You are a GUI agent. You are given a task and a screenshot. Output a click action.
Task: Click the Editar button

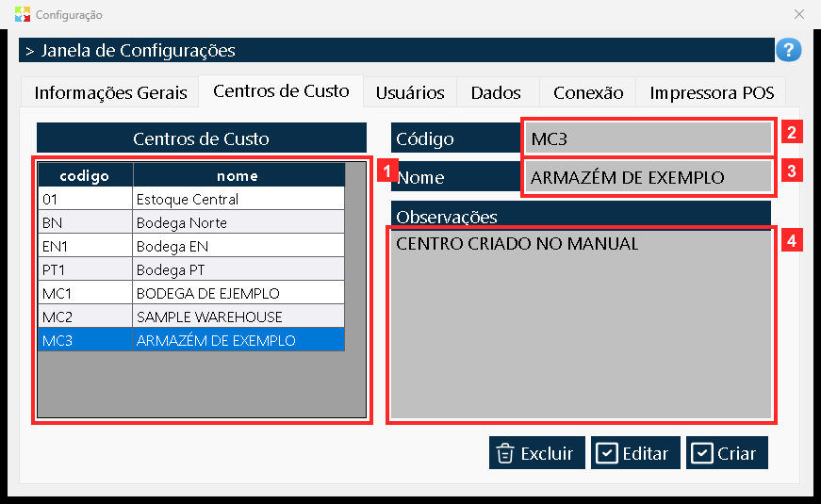click(x=635, y=453)
